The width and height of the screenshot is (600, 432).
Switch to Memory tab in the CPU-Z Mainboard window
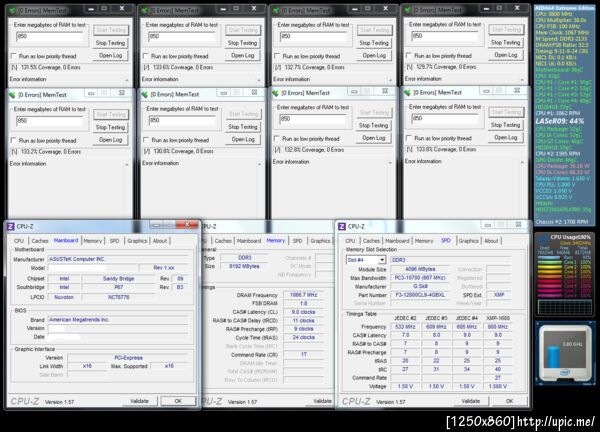pyautogui.click(x=93, y=241)
